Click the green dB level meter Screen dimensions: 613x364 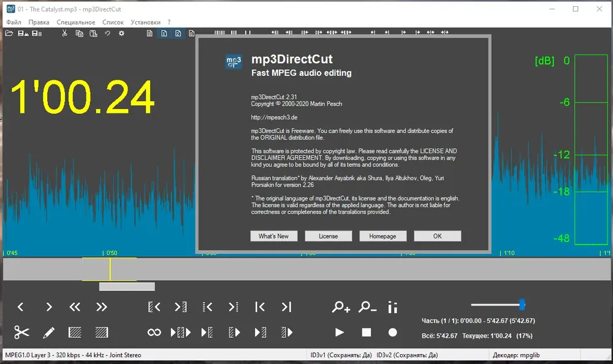coord(591,150)
